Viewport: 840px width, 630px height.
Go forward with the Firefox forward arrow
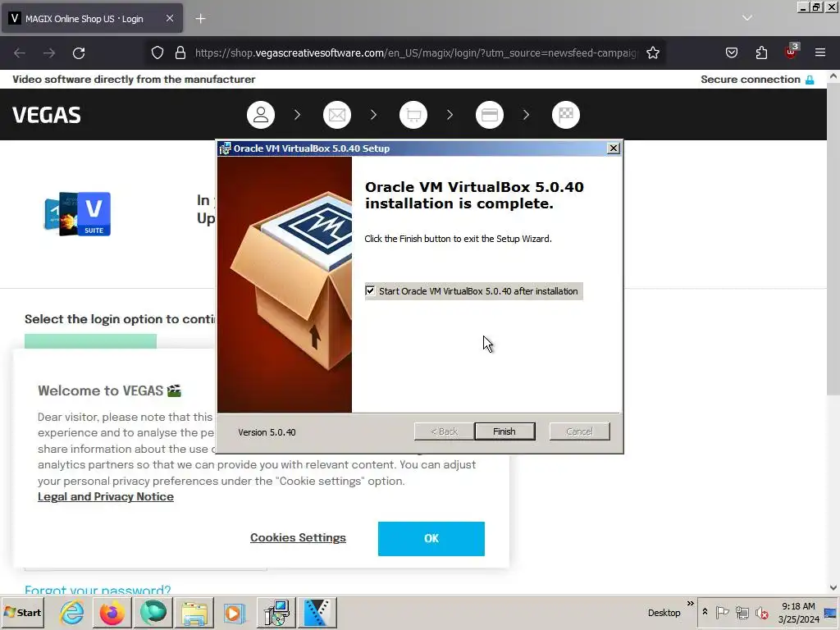(49, 53)
